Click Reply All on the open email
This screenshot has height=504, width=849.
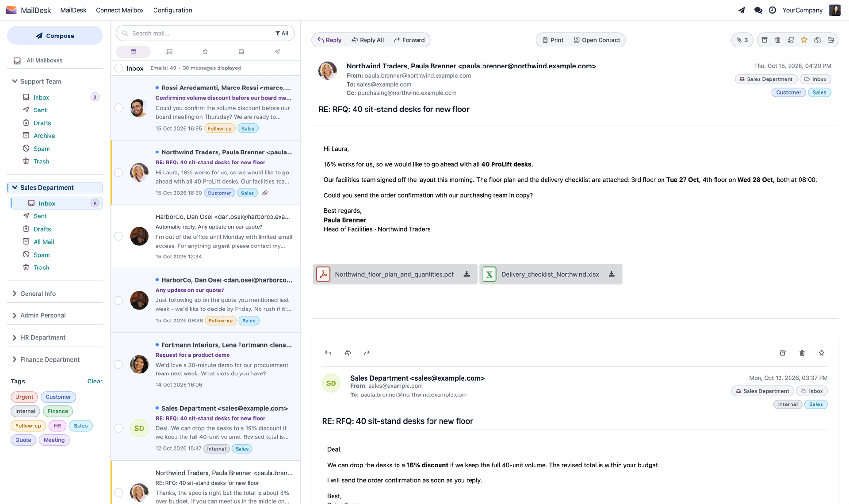point(367,40)
